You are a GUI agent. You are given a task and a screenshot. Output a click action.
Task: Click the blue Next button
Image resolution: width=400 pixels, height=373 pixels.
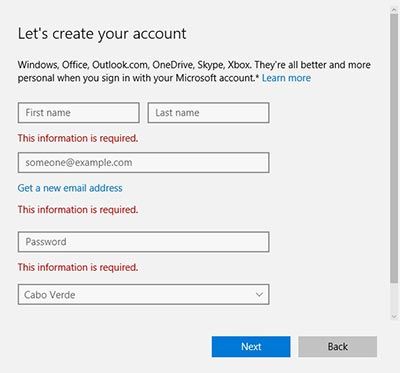point(251,347)
